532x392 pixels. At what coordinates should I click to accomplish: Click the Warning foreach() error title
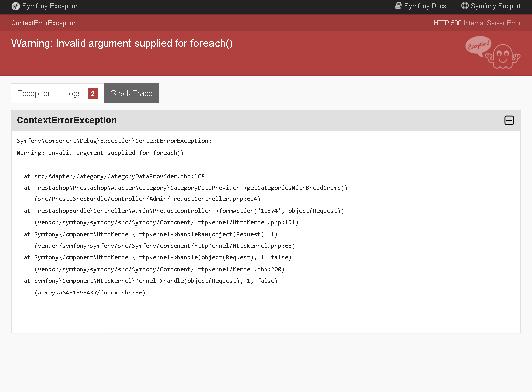tap(122, 43)
